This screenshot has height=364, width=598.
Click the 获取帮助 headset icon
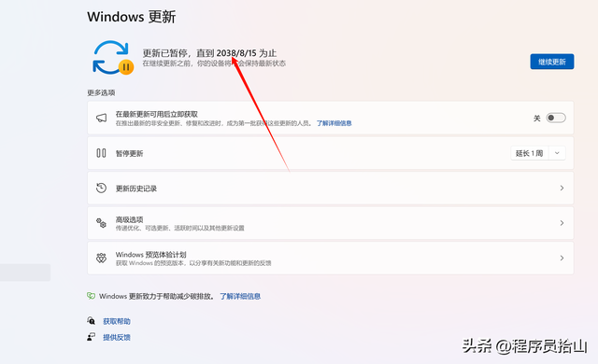pos(91,320)
